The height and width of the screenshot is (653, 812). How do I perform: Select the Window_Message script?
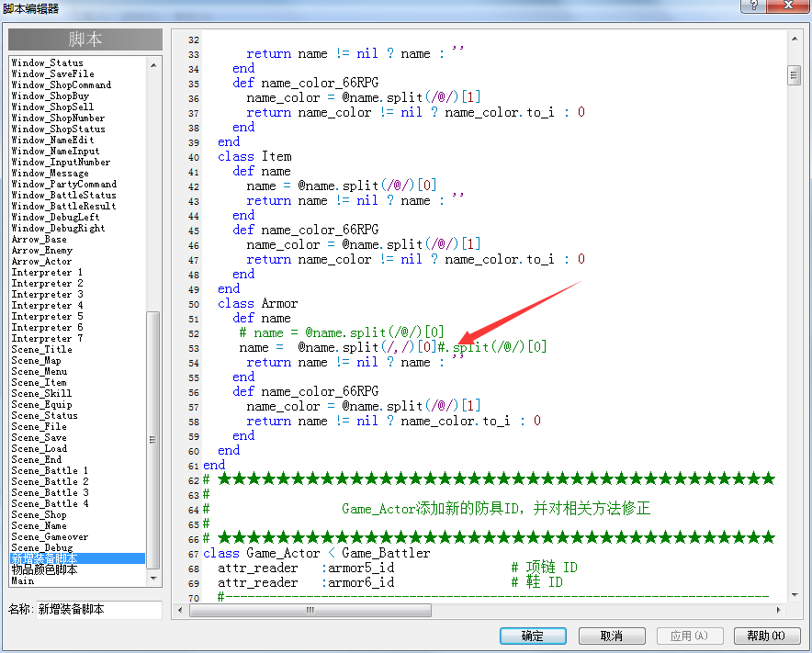(51, 173)
